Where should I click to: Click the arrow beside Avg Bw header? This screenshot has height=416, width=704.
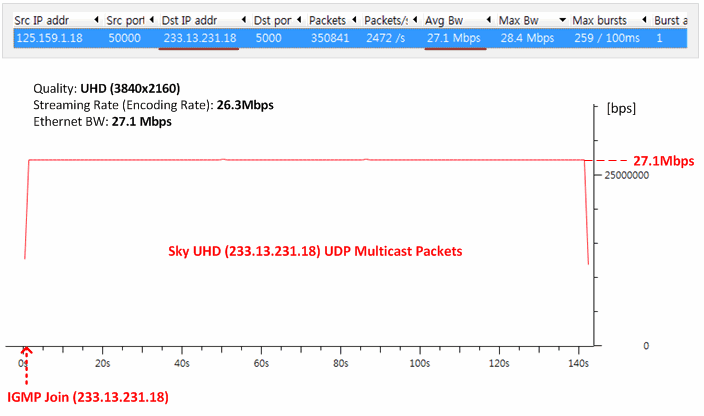click(x=489, y=20)
